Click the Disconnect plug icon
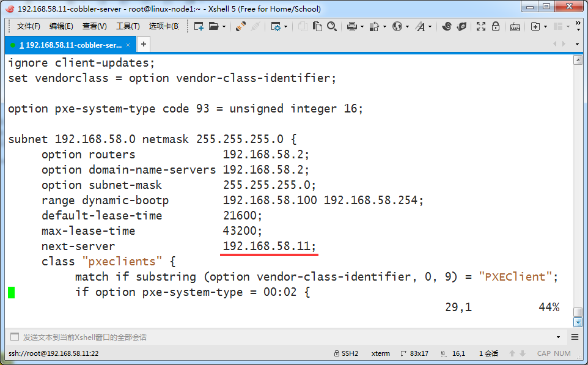Viewport: 588px width, 365px height. point(255,26)
